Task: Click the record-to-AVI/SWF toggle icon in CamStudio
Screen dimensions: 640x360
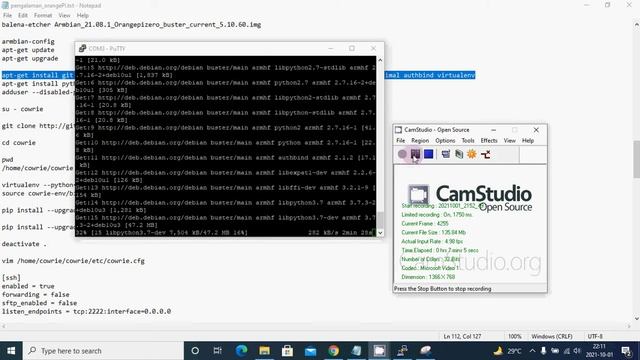Action: click(459, 154)
